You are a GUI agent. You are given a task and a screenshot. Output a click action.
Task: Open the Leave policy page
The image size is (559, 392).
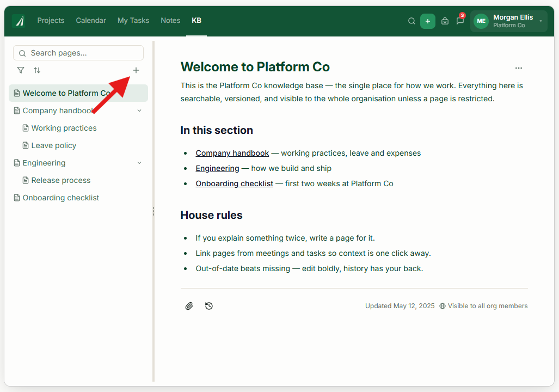[x=78, y=145]
